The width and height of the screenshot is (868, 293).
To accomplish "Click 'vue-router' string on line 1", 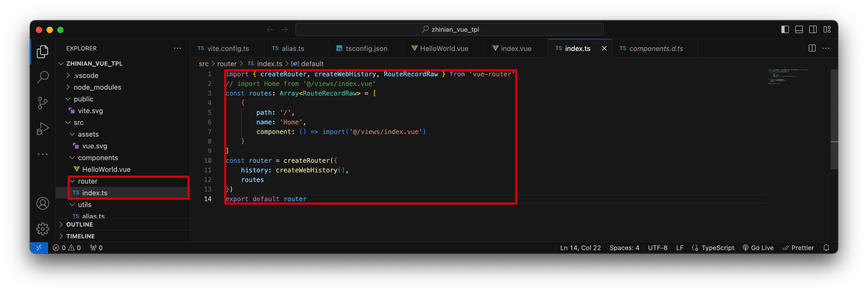I will (x=492, y=74).
